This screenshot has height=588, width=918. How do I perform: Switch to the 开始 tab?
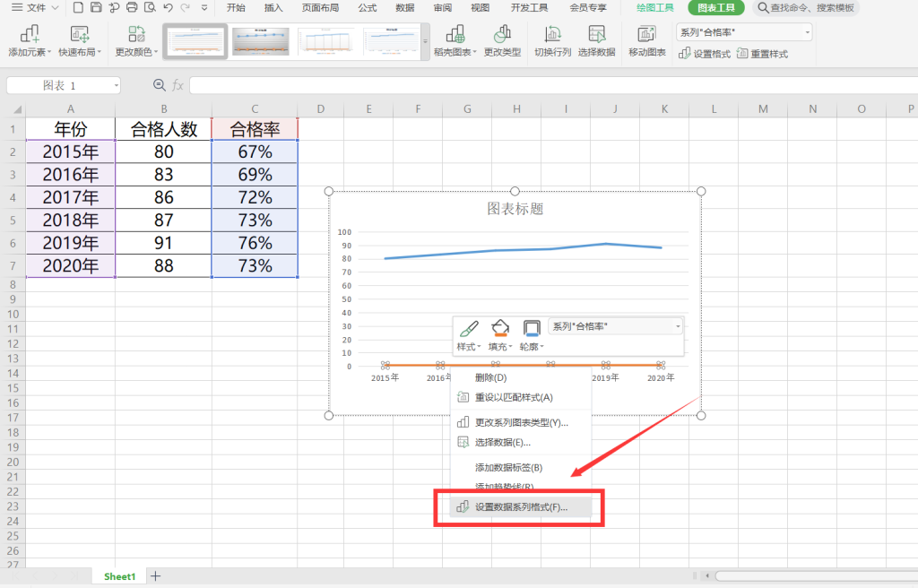pyautogui.click(x=236, y=7)
